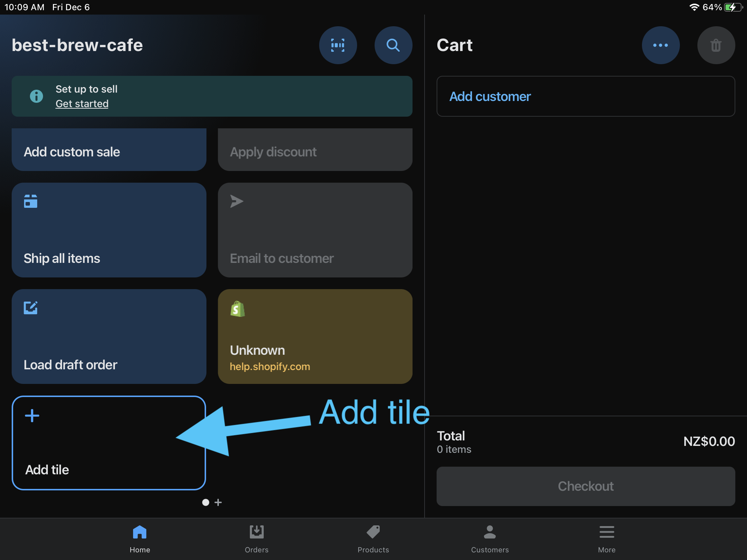The width and height of the screenshot is (747, 560).
Task: Tap the Ship all items tile
Action: click(x=109, y=229)
